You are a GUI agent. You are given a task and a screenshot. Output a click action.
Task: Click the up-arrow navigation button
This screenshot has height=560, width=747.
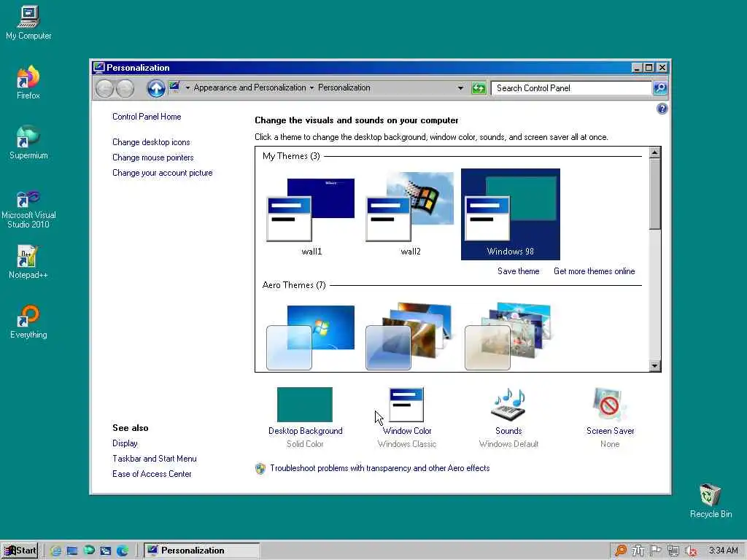(156, 88)
